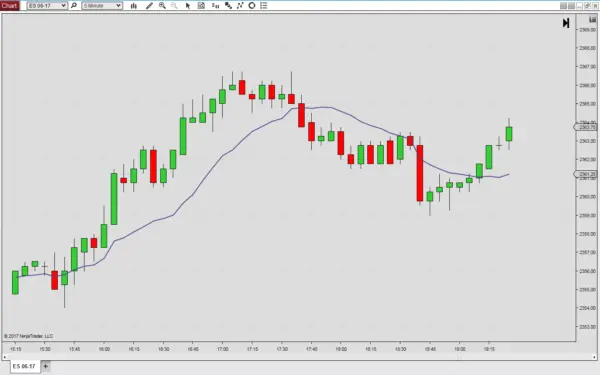Open the ES 06-17 instrument selector dropdown

tap(47, 6)
